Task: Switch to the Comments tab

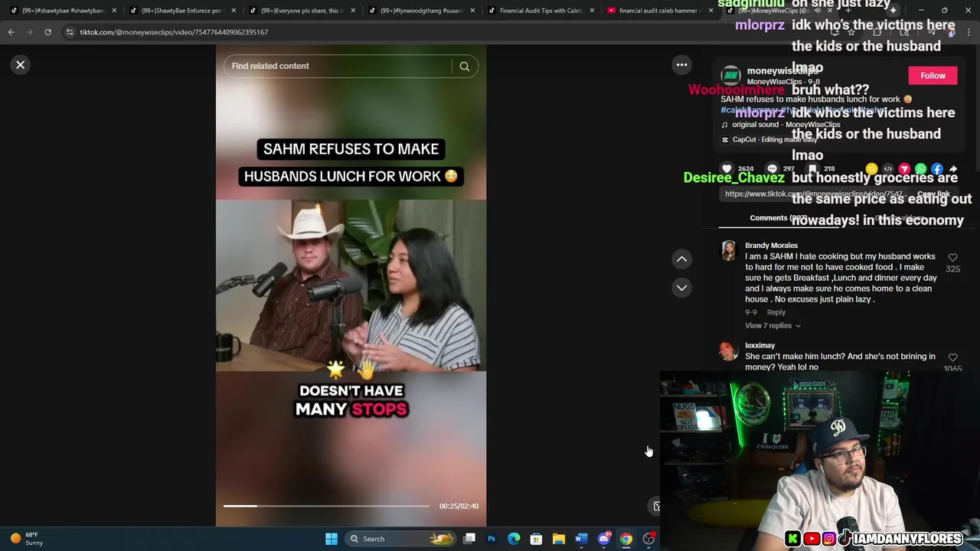Action: tap(779, 218)
